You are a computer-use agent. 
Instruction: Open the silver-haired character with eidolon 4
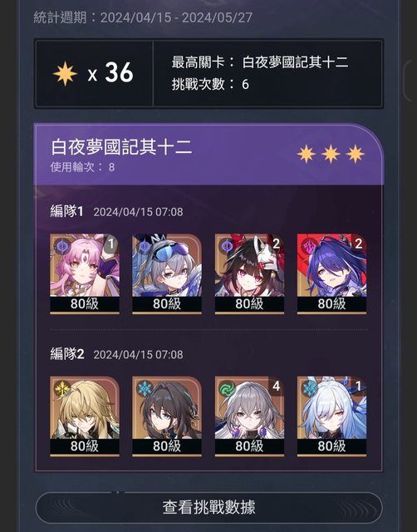point(249,416)
